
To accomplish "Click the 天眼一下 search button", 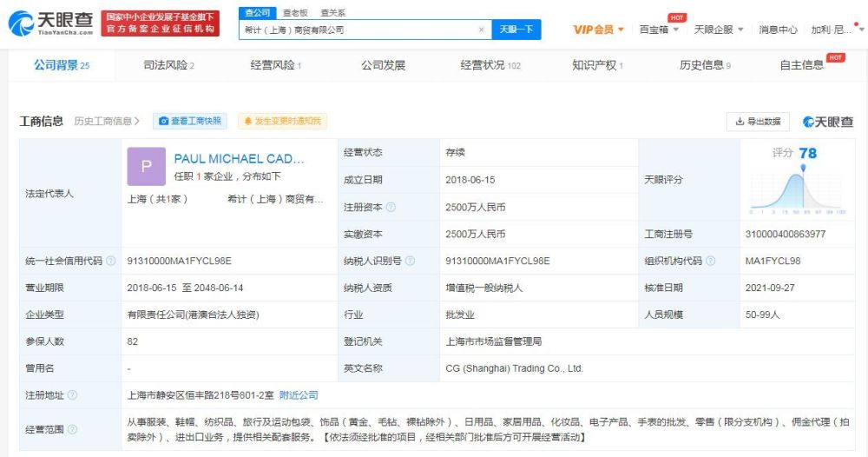I will coord(516,30).
